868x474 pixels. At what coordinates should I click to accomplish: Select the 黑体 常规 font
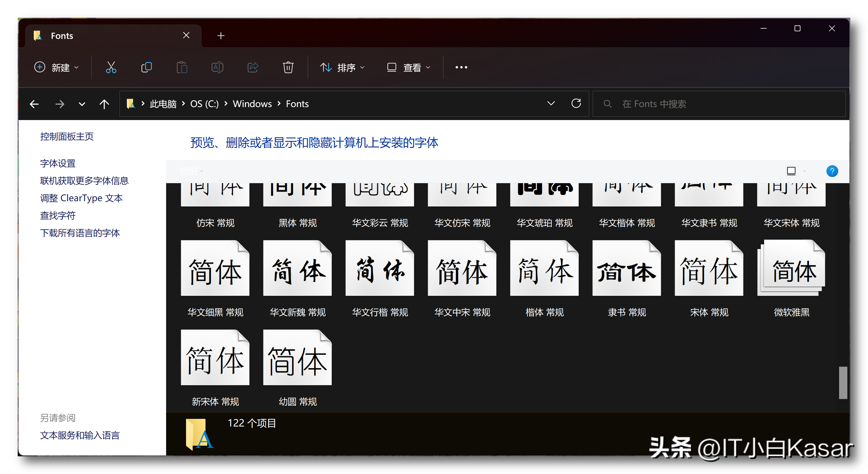coord(297,206)
